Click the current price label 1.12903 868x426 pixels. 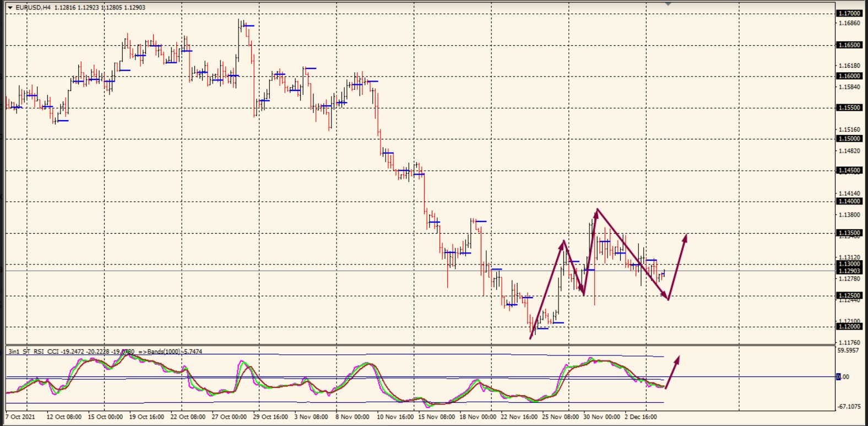point(849,271)
